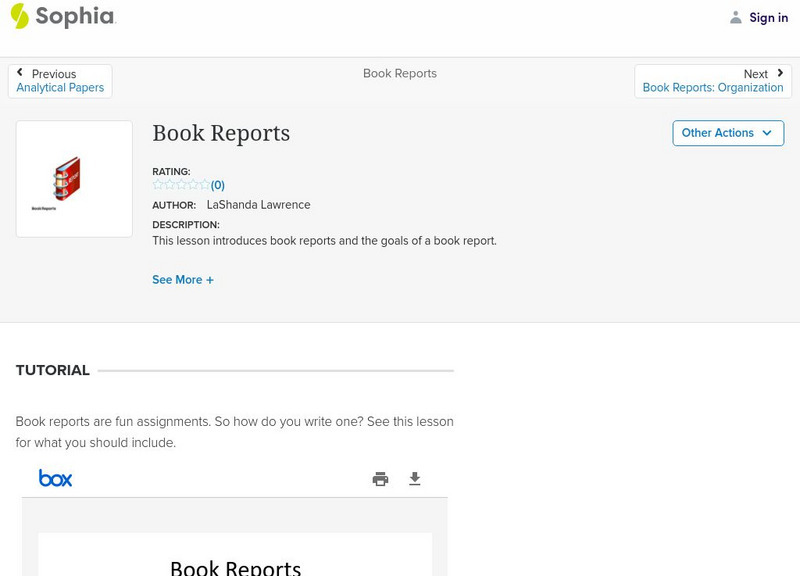Print the document in Box viewer
Viewport: 800px width, 576px height.
(x=380, y=479)
